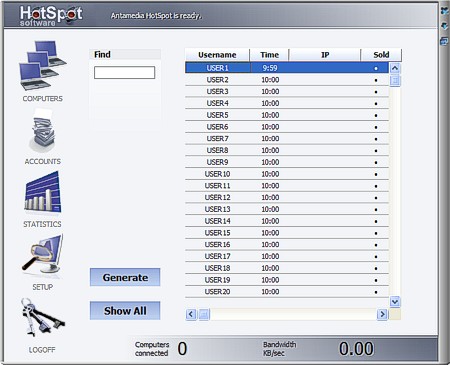Image resolution: width=450 pixels, height=365 pixels.
Task: Sort by the Time column header
Action: click(x=269, y=55)
